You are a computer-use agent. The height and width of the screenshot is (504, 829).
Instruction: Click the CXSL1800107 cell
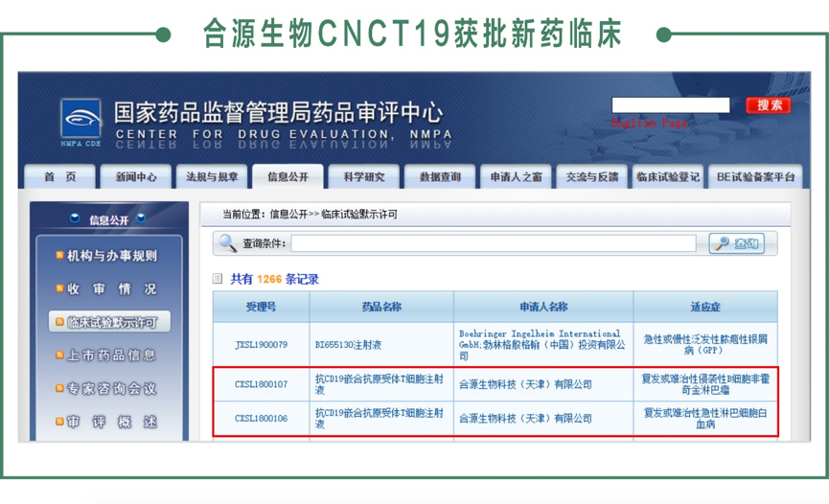tap(262, 384)
